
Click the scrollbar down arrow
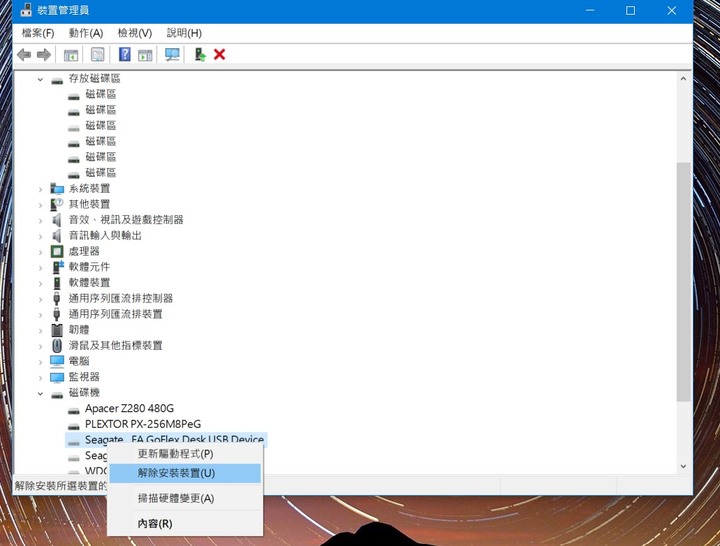click(683, 466)
